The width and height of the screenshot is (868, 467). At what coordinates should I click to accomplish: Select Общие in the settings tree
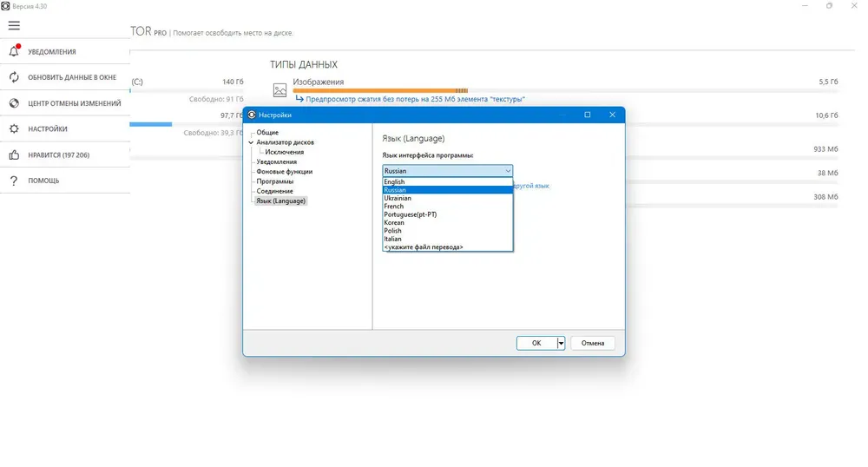point(267,132)
